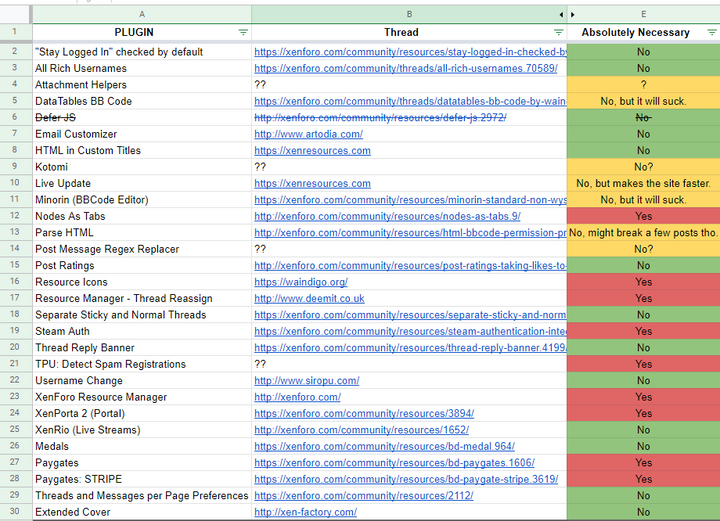Open the PLUGIN column filter icon
This screenshot has height=521, width=720.
click(243, 33)
